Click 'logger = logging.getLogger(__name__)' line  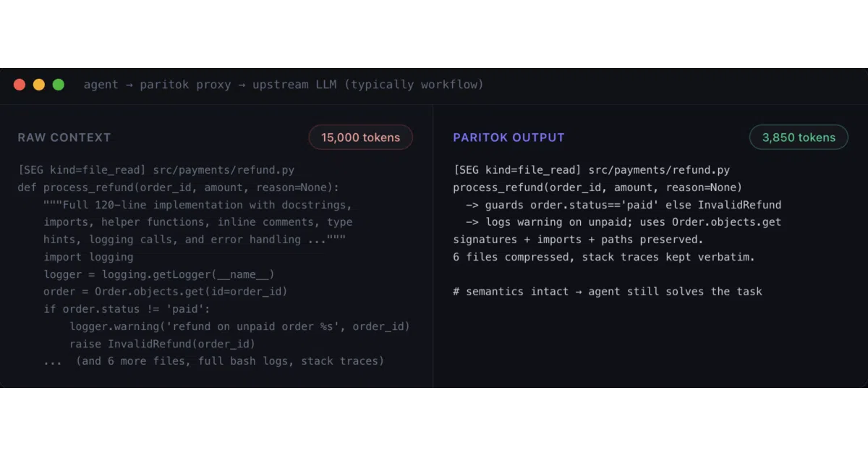(159, 274)
